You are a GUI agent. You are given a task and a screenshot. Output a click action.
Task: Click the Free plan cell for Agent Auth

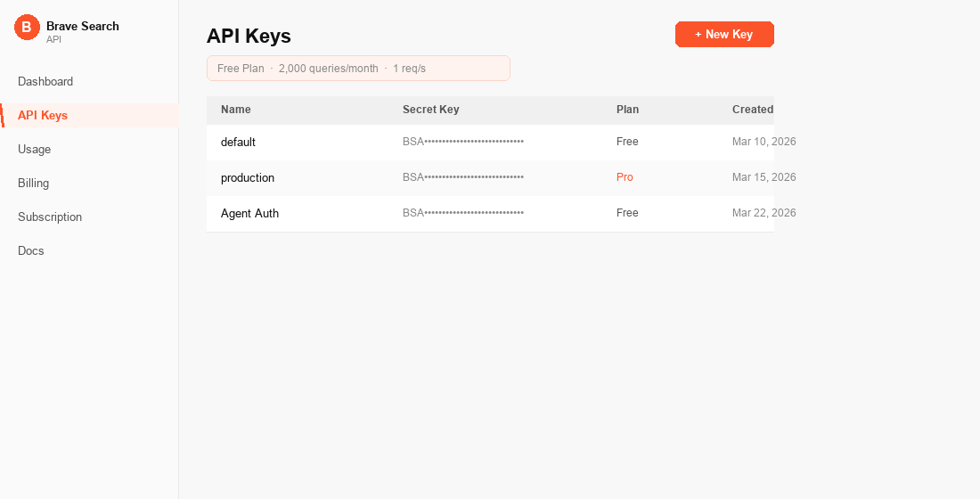tap(627, 213)
